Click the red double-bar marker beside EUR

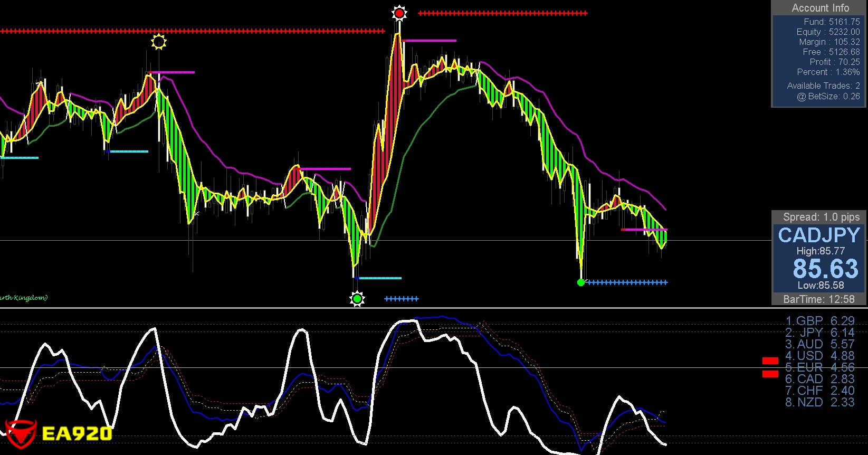(x=770, y=367)
